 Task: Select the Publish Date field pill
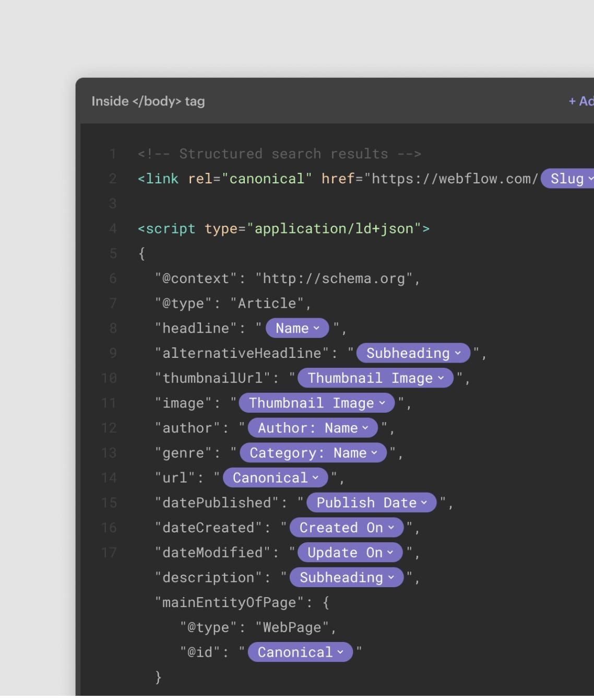click(x=371, y=503)
